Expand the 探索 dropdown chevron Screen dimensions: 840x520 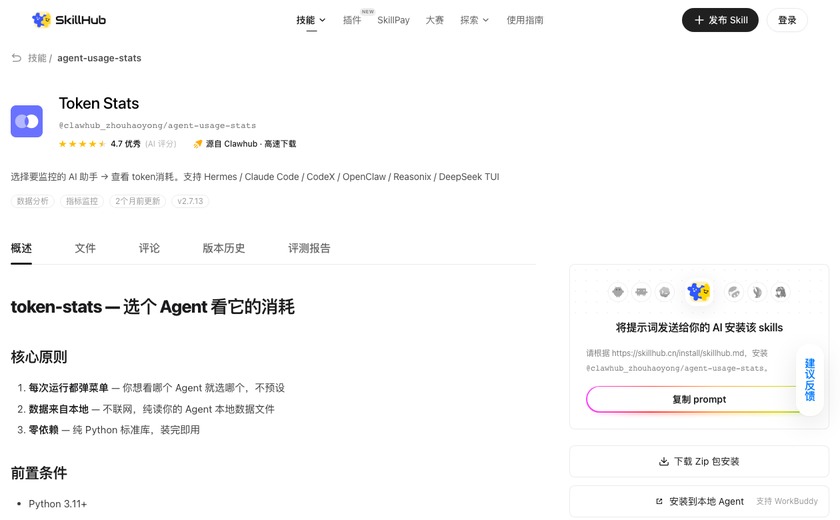pyautogui.click(x=486, y=20)
